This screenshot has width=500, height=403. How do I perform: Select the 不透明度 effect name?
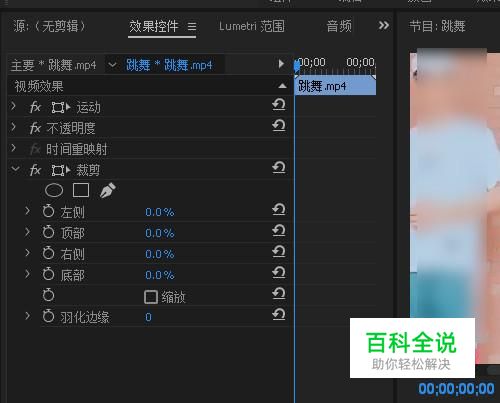(x=71, y=128)
